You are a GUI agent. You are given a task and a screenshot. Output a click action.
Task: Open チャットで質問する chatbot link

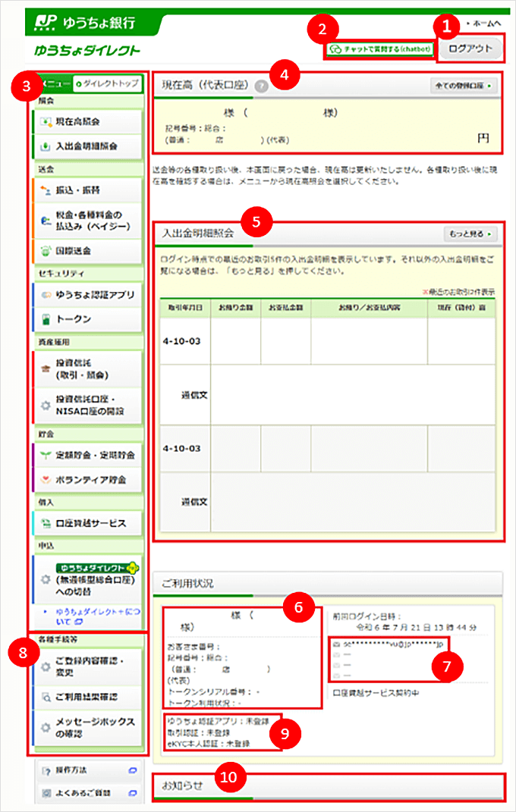click(379, 49)
